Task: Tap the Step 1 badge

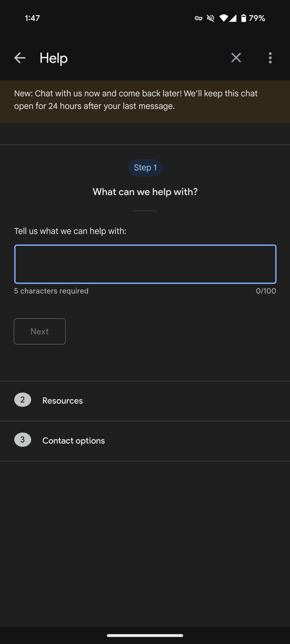Action: point(145,168)
